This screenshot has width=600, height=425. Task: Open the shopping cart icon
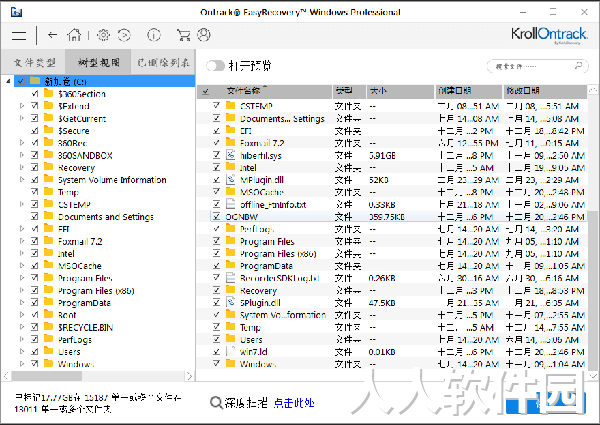183,35
